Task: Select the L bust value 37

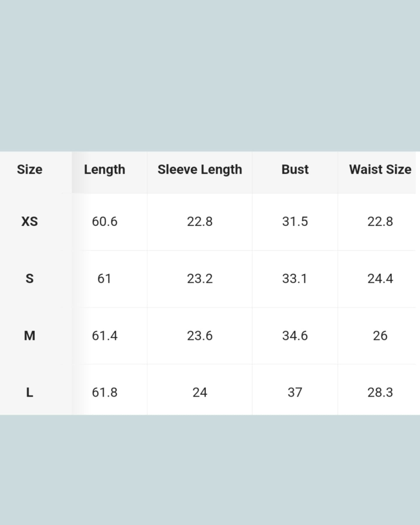Action: point(295,392)
